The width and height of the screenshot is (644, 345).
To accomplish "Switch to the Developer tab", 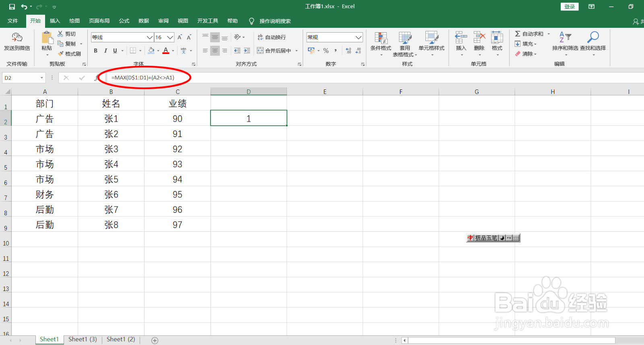I will coord(208,21).
